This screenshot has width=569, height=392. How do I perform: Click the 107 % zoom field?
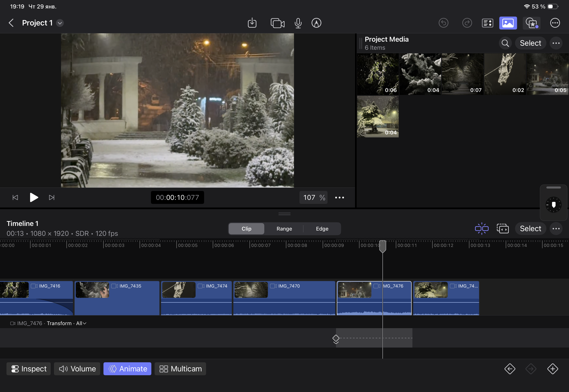pyautogui.click(x=313, y=197)
